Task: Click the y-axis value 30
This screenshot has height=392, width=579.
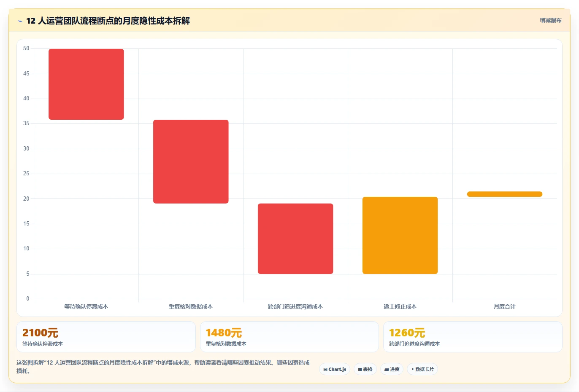Action: click(26, 149)
